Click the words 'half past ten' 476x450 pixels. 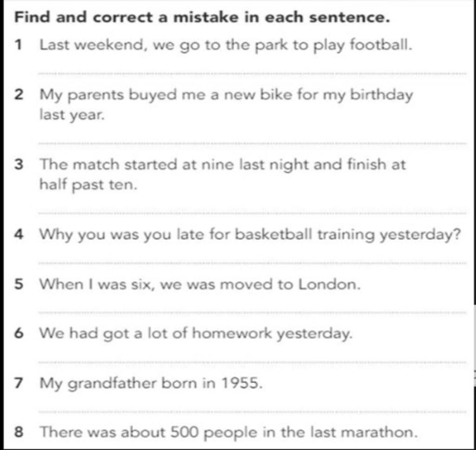(x=88, y=185)
